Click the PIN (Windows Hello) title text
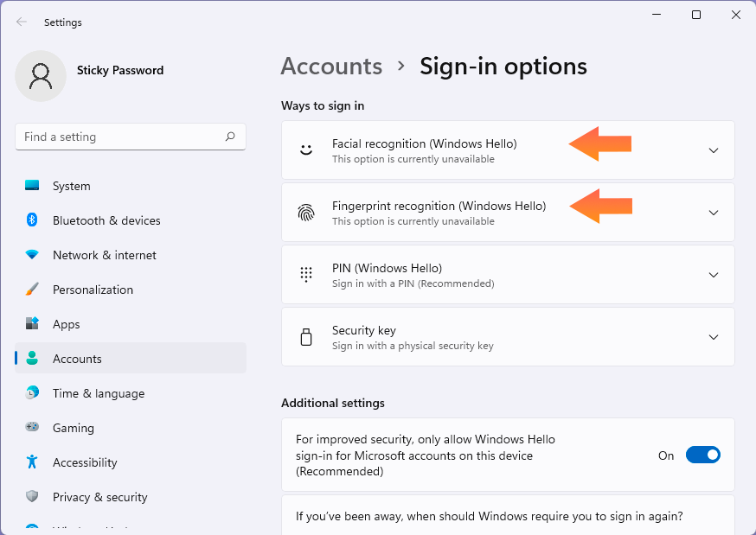The height and width of the screenshot is (535, 756). (387, 268)
